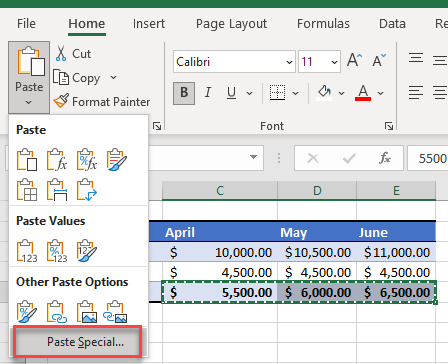Open the File tab
The height and width of the screenshot is (364, 448).
[26, 24]
